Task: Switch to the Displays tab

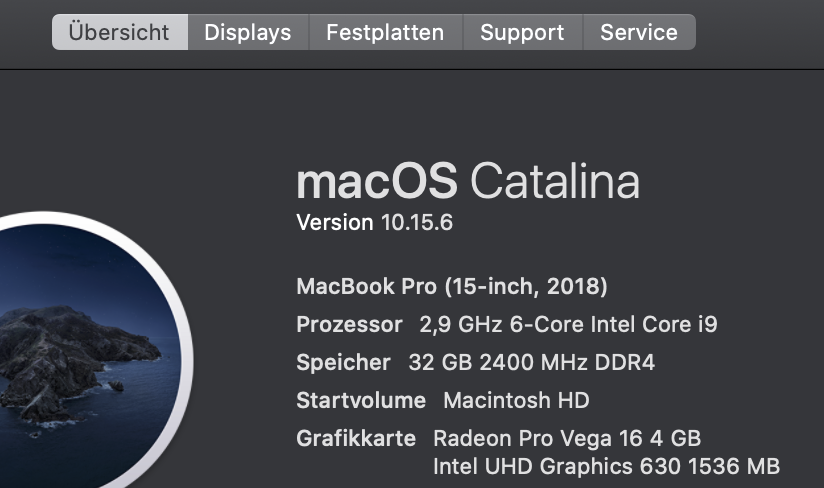Action: (247, 32)
